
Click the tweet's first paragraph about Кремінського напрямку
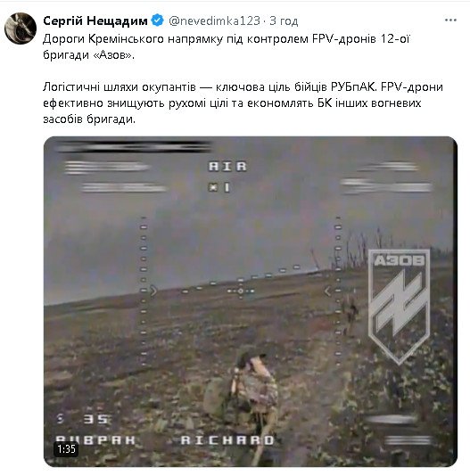click(x=227, y=47)
